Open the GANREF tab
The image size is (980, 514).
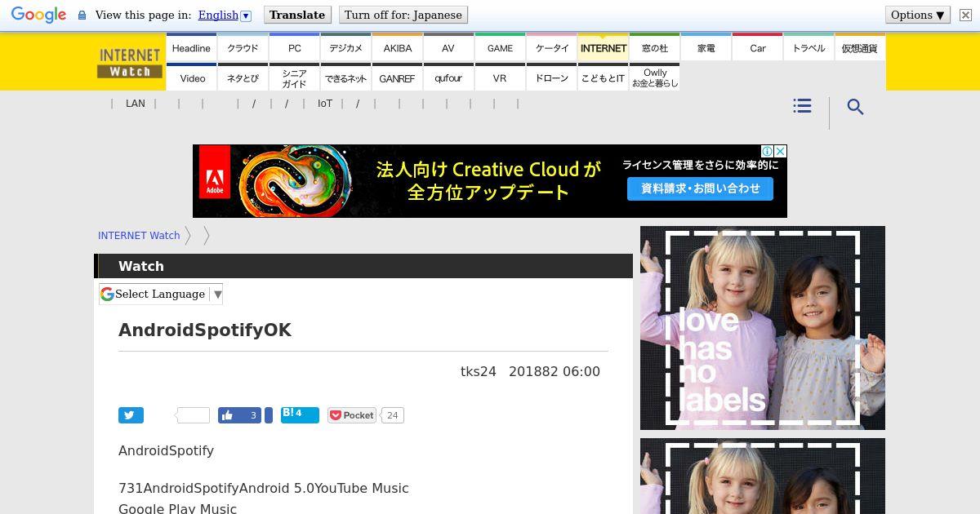coord(398,78)
